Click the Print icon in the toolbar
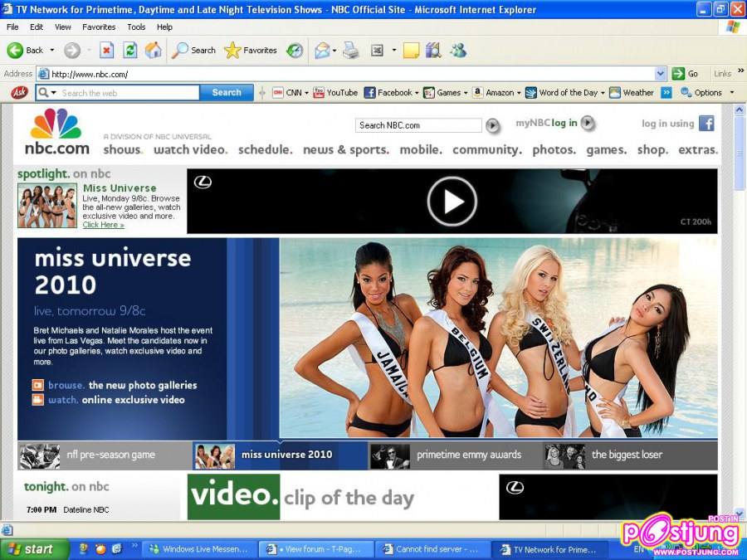The width and height of the screenshot is (747, 560). [x=351, y=51]
